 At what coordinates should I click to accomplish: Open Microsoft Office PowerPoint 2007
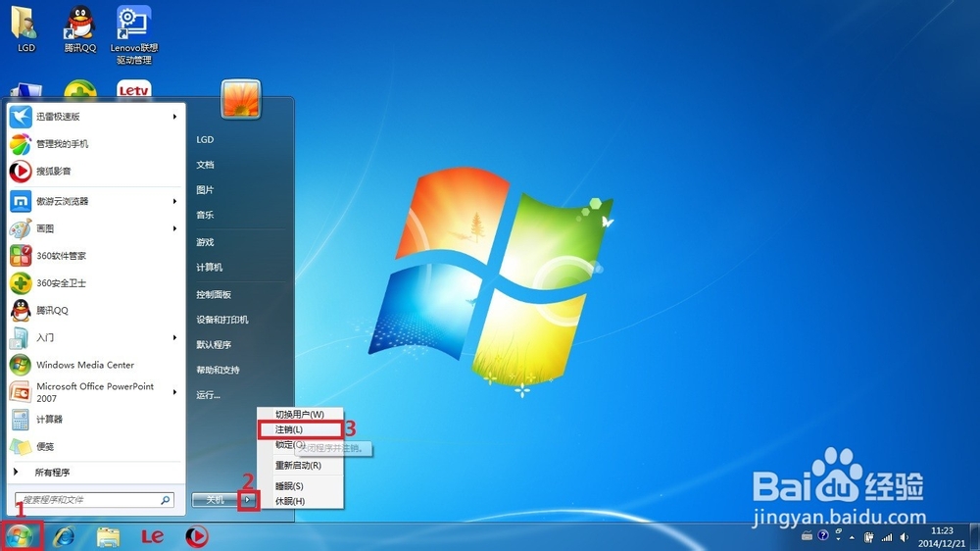(x=96, y=392)
